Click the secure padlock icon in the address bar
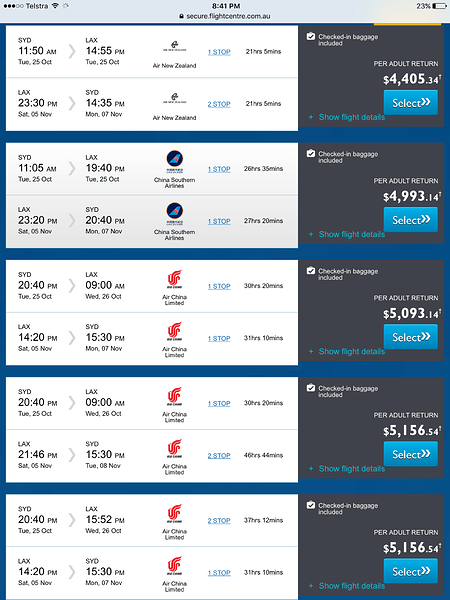450x600 pixels. point(181,16)
